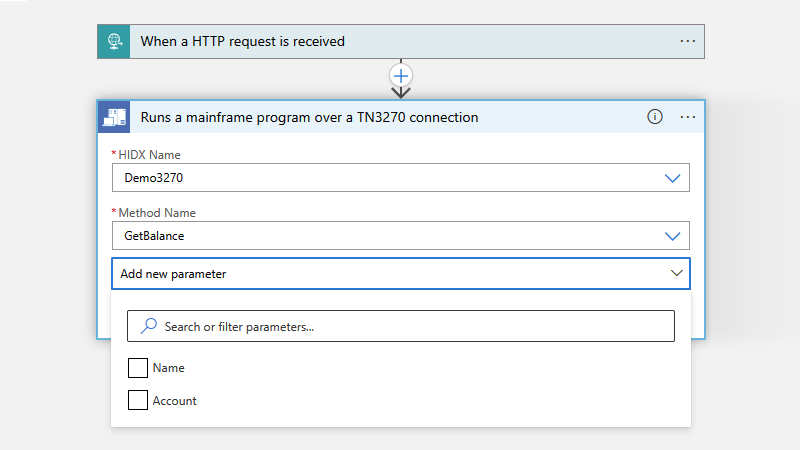Focus the Search or filter parameters field

click(x=401, y=326)
